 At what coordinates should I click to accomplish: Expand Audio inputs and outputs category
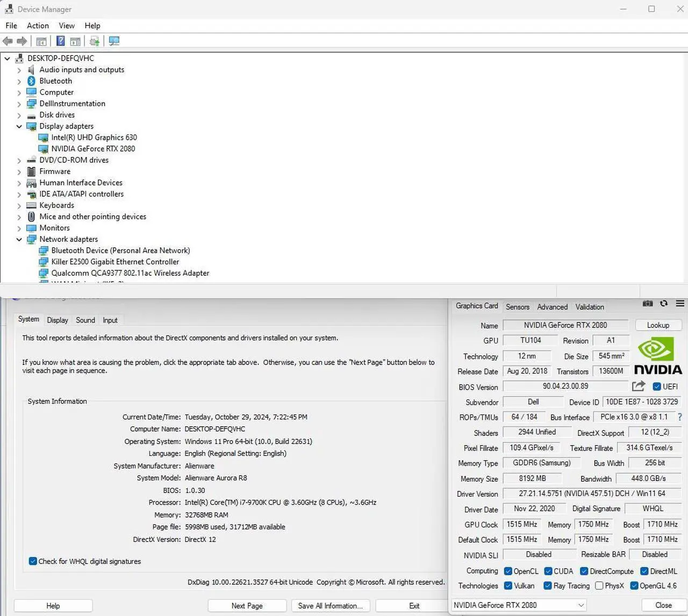(x=19, y=70)
